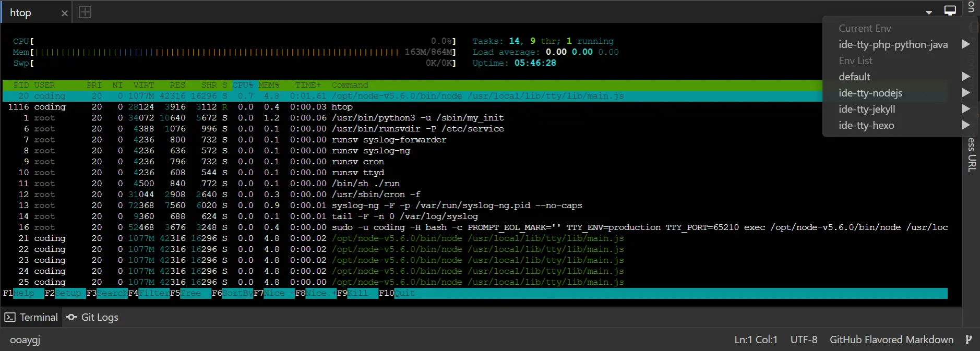Select the /bin/sh ./run row

tap(475, 184)
